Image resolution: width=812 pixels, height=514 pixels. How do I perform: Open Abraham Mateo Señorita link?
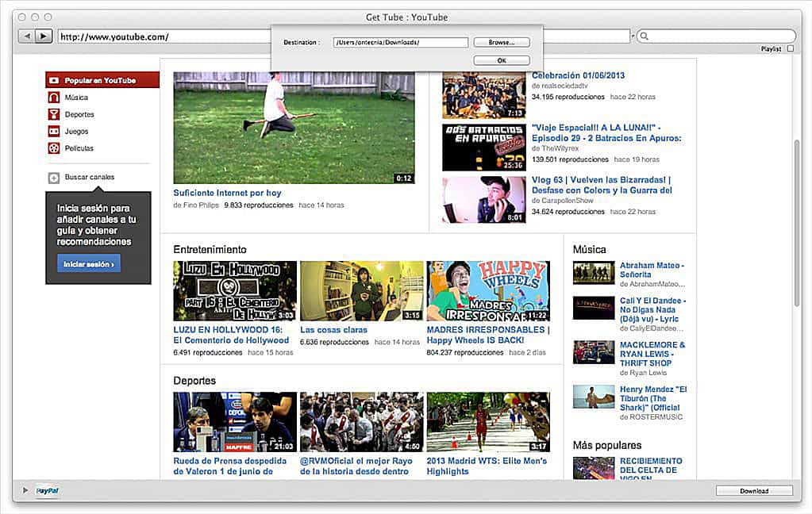click(x=652, y=270)
